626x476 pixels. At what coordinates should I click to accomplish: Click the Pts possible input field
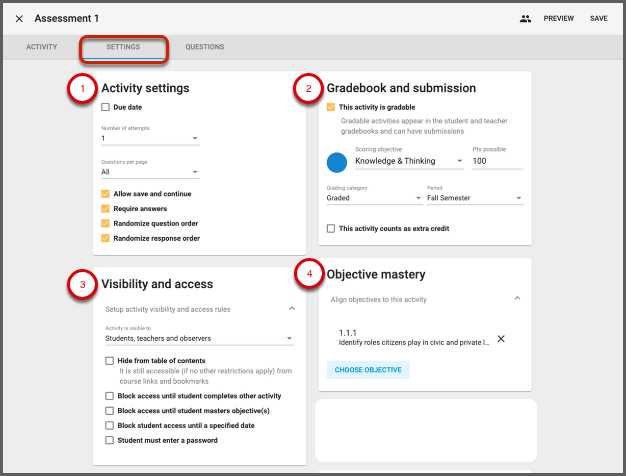[497, 161]
